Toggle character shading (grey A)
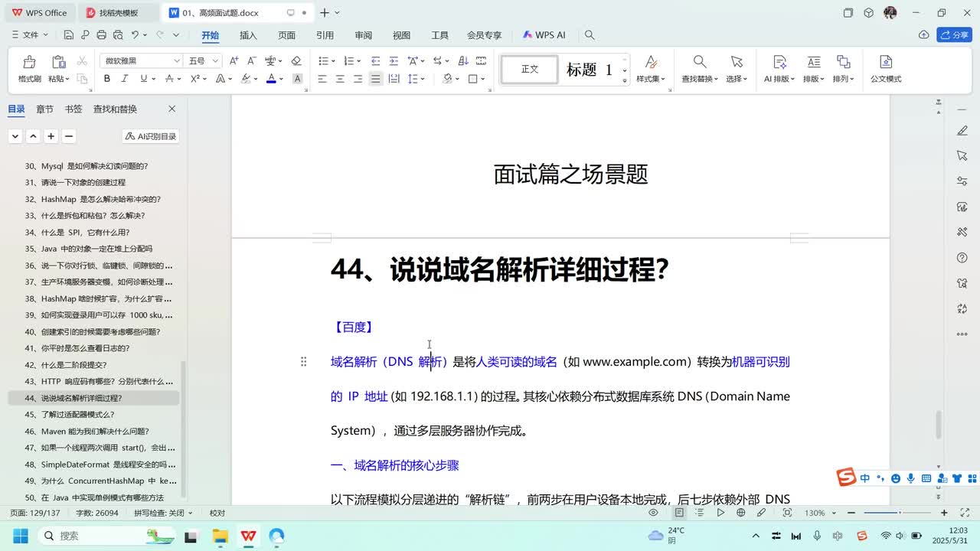The width and height of the screenshot is (980, 551). tap(297, 79)
